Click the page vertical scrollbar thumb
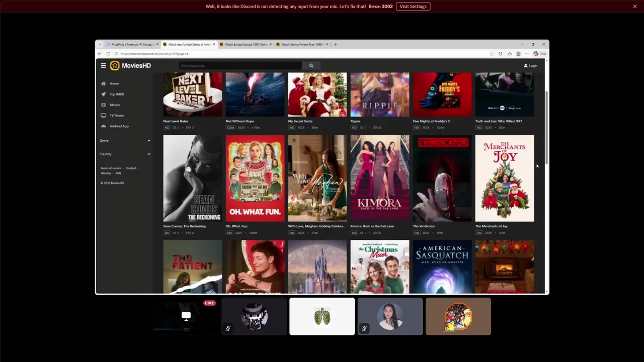This screenshot has width=644, height=362. (x=546, y=127)
